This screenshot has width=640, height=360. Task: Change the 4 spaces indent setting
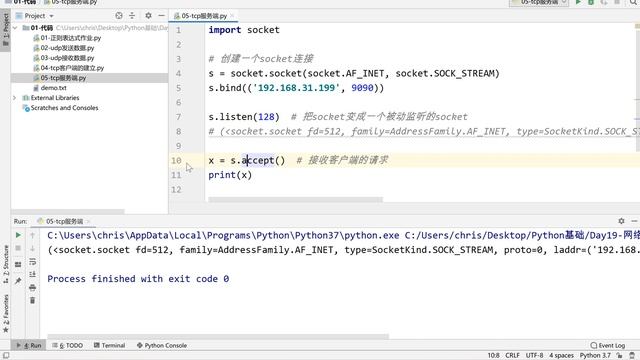[x=561, y=356]
